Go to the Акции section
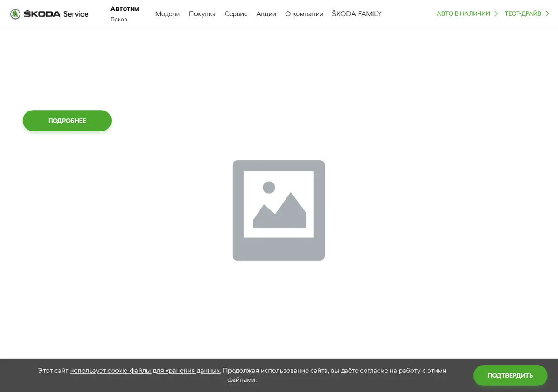The image size is (558, 392). point(266,14)
